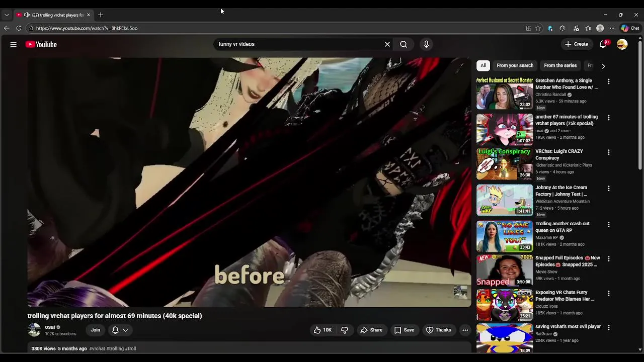Open Johnny At the Ice Cream Factory thumbnail
The height and width of the screenshot is (362, 644).
pos(505,200)
